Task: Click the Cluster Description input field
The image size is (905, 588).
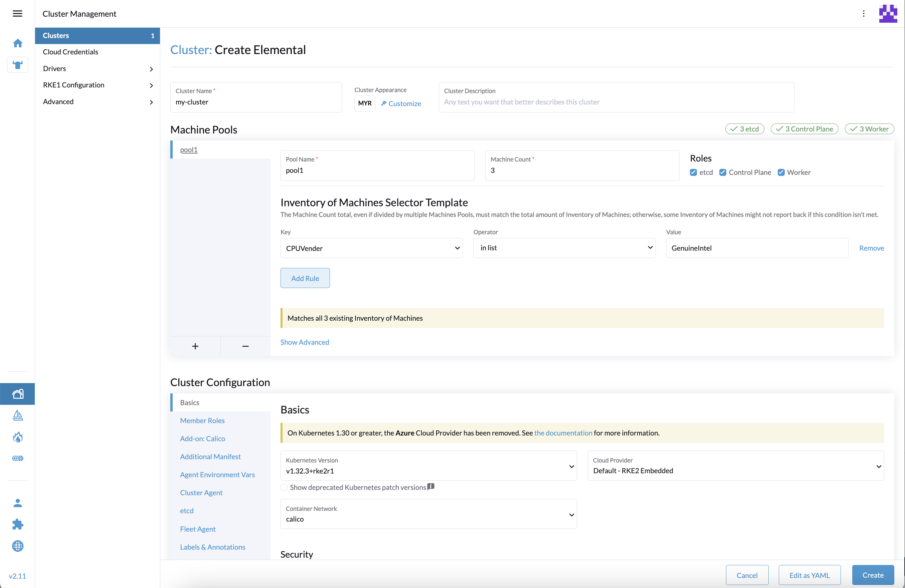Action: [x=616, y=102]
